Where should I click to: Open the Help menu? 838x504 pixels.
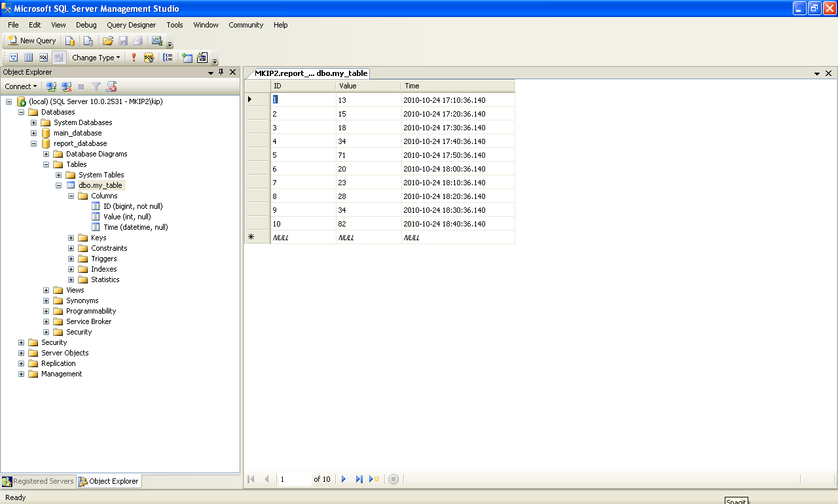(281, 25)
